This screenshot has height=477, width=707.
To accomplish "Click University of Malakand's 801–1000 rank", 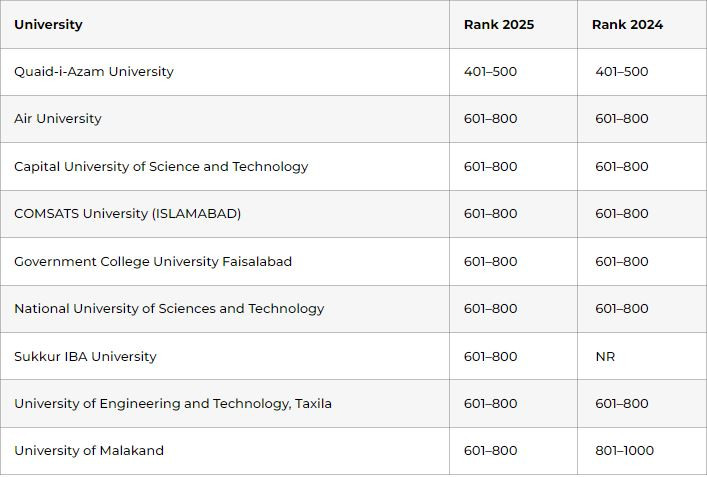I will point(624,451).
